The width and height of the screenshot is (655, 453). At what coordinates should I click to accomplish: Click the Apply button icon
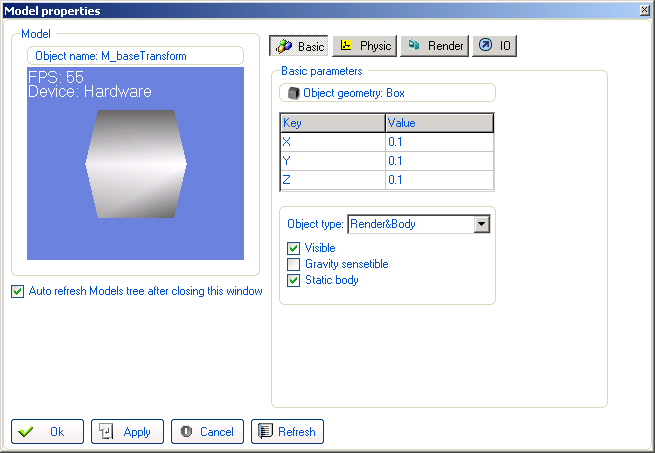107,431
